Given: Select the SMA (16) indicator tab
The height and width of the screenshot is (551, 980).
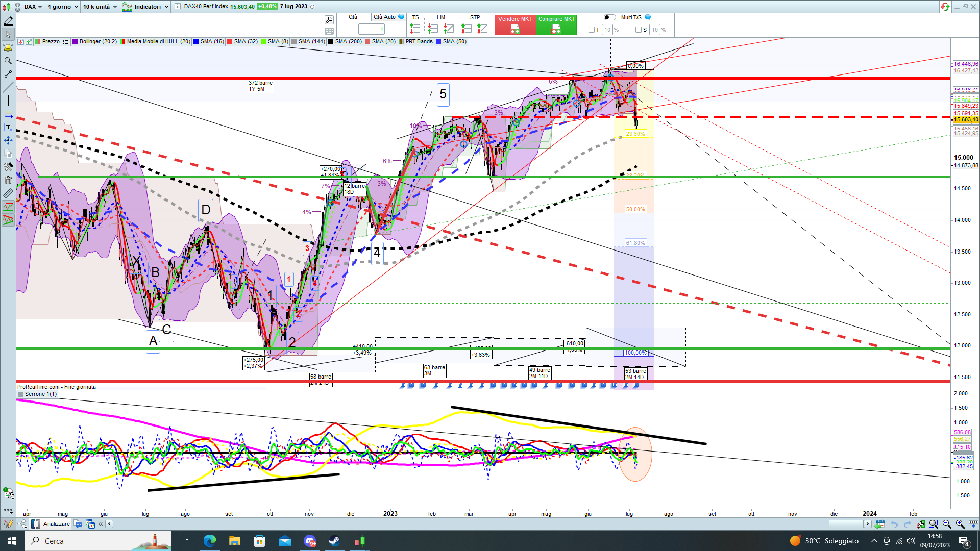Looking at the screenshot, I should coord(209,42).
